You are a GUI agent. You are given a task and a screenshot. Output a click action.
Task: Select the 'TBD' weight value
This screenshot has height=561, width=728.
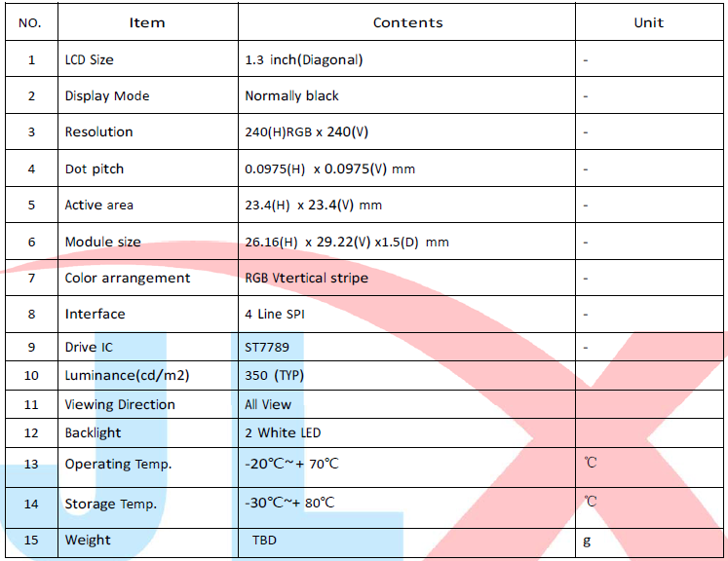(x=264, y=540)
